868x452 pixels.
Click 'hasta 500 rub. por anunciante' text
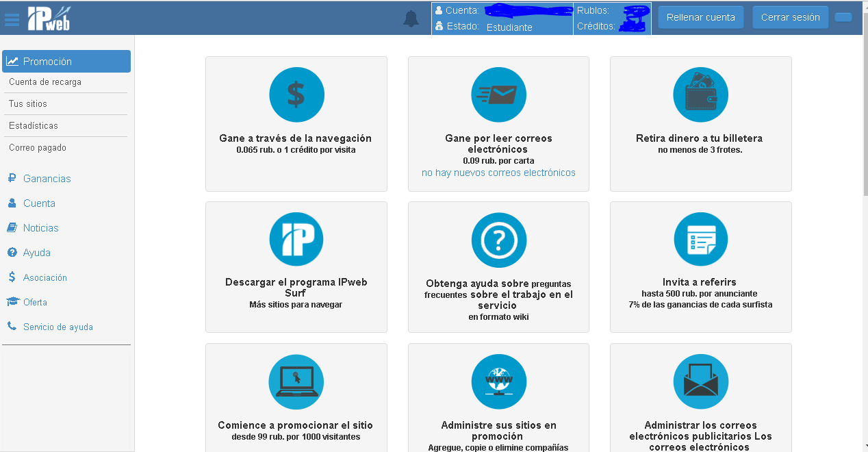pyautogui.click(x=700, y=294)
